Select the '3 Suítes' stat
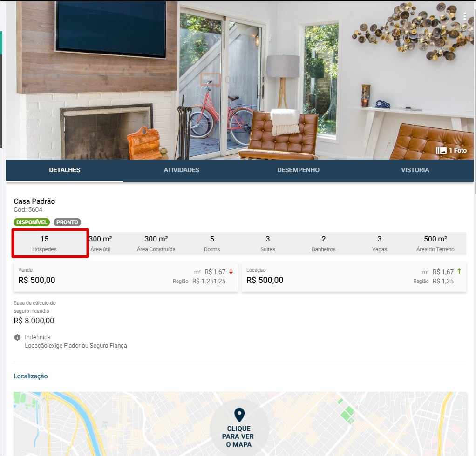 tap(268, 243)
